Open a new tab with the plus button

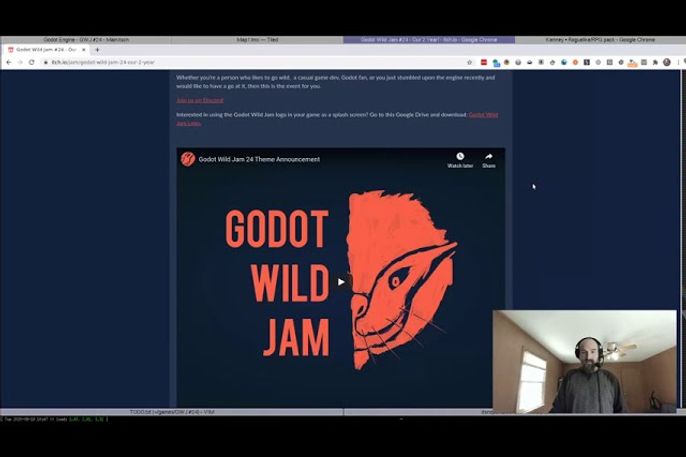tap(97, 50)
